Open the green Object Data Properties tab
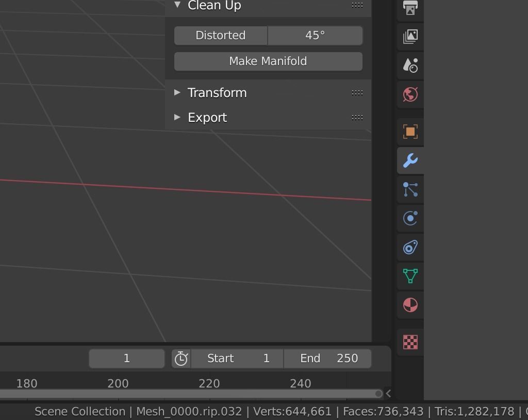528x420 pixels. tap(410, 276)
